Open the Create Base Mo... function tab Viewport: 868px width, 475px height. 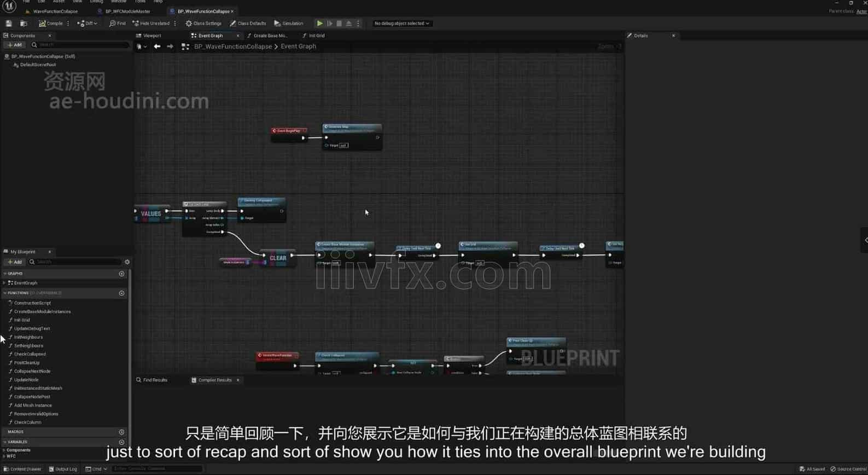(x=270, y=36)
